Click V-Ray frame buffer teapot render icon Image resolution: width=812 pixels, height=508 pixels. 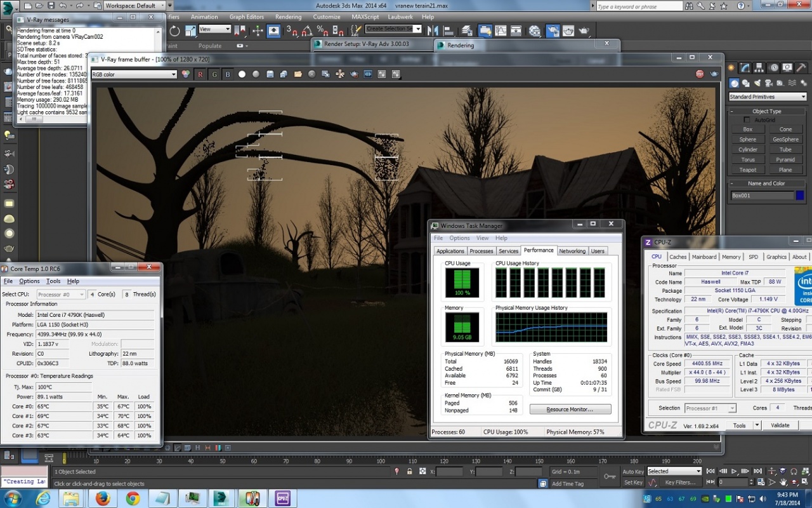coord(714,74)
